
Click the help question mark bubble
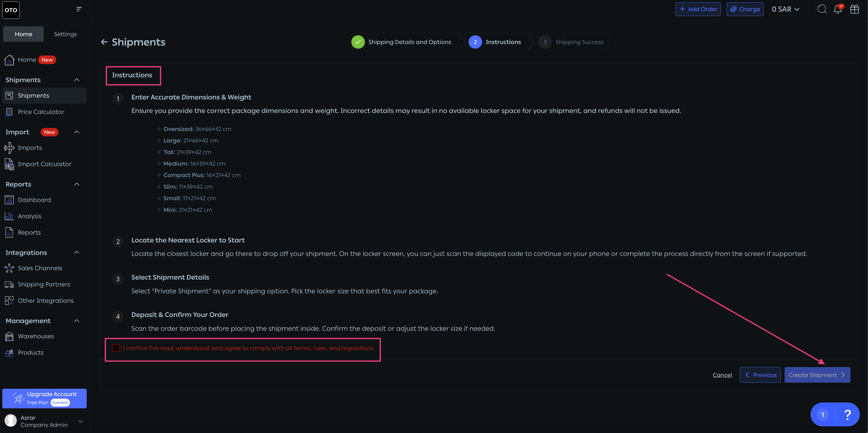click(x=847, y=414)
